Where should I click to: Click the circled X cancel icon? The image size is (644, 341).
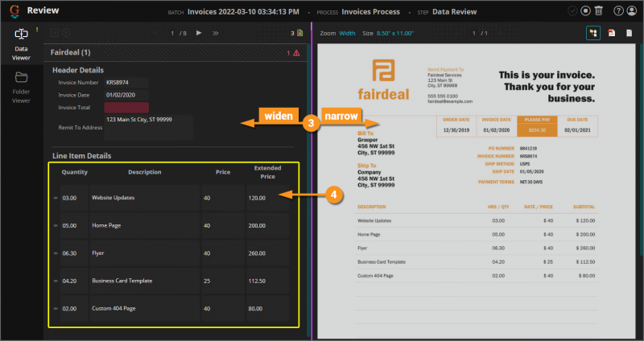[66, 33]
